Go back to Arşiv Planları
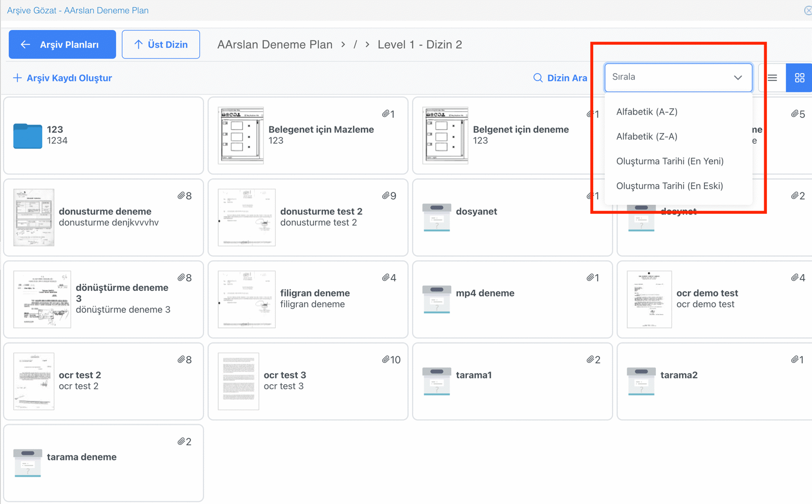Image resolution: width=812 pixels, height=504 pixels. pos(62,45)
